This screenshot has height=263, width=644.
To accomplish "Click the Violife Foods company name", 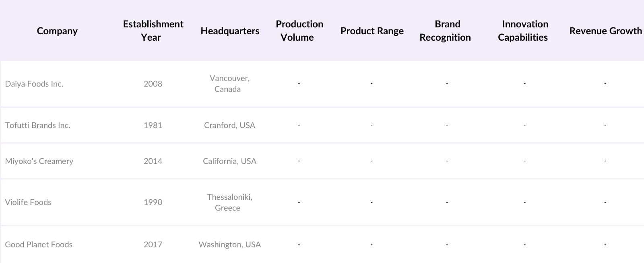I will point(28,202).
